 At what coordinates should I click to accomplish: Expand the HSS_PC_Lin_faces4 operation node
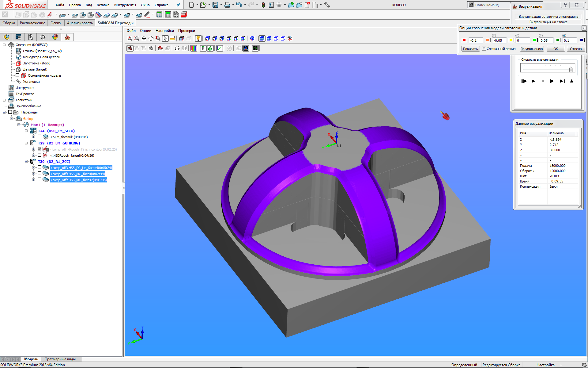[33, 167]
